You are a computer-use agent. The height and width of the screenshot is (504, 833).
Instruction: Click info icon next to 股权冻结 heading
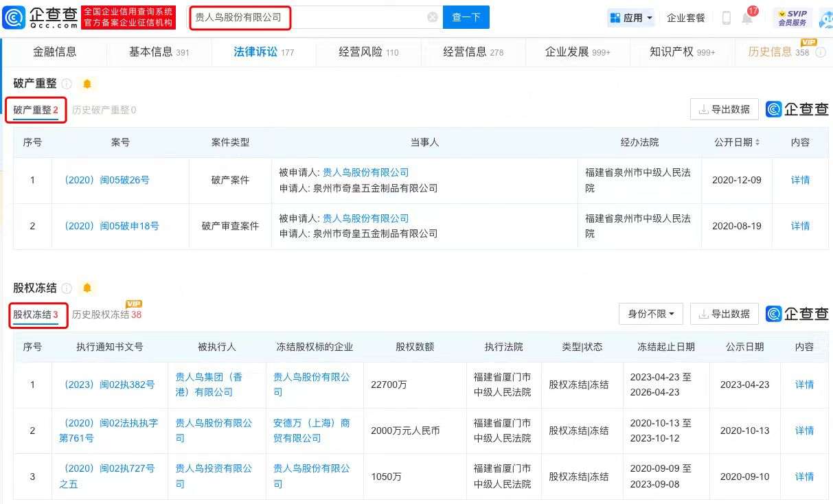[67, 288]
